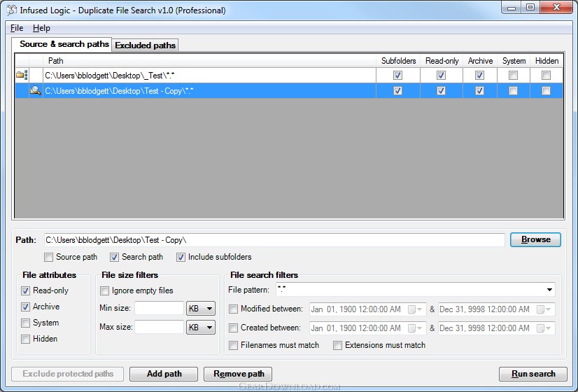Toggle Ignore empty files checkbox

[104, 290]
